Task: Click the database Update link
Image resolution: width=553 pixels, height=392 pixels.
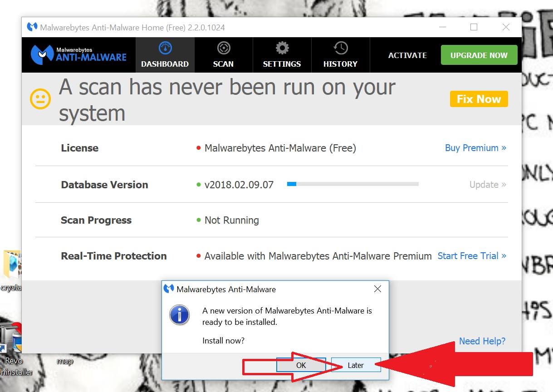Action: 488,185
